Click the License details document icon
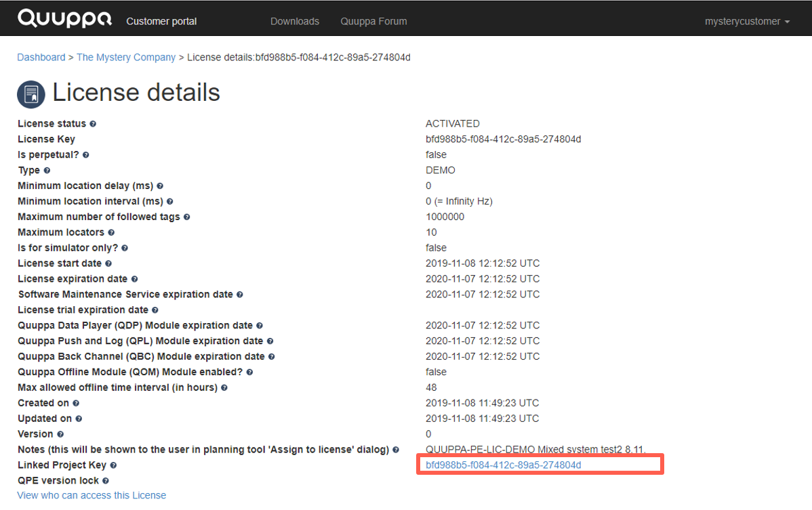This screenshot has height=510, width=812. [31, 94]
